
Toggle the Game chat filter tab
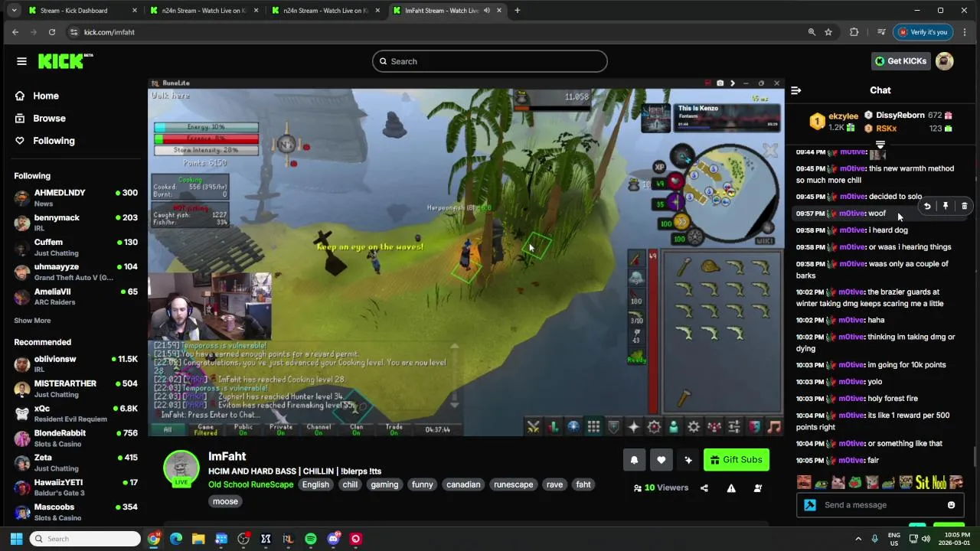[x=205, y=429]
